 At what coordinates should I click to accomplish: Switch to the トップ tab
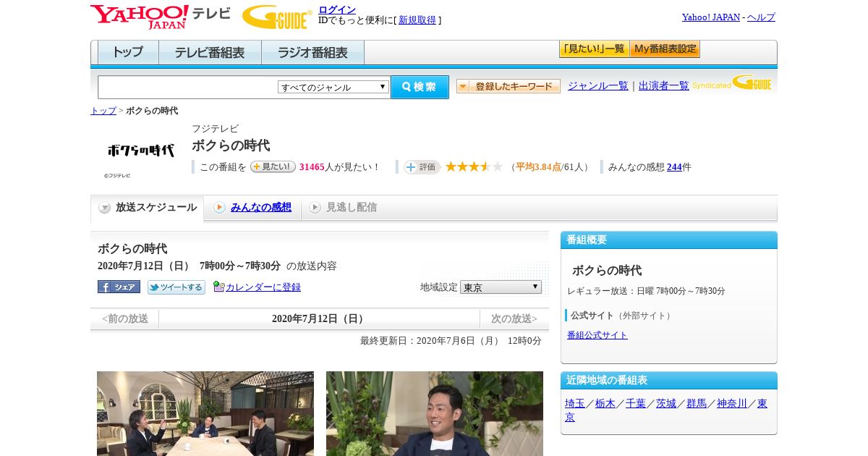[x=127, y=52]
